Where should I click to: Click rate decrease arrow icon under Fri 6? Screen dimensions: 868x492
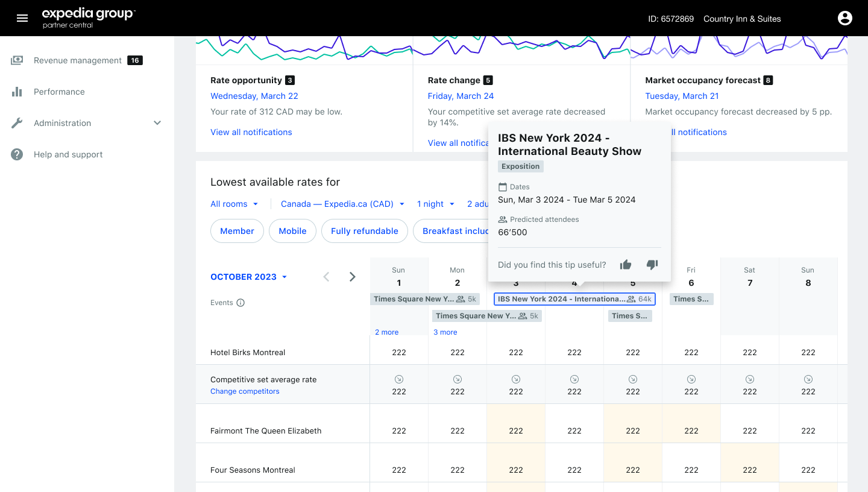click(691, 379)
